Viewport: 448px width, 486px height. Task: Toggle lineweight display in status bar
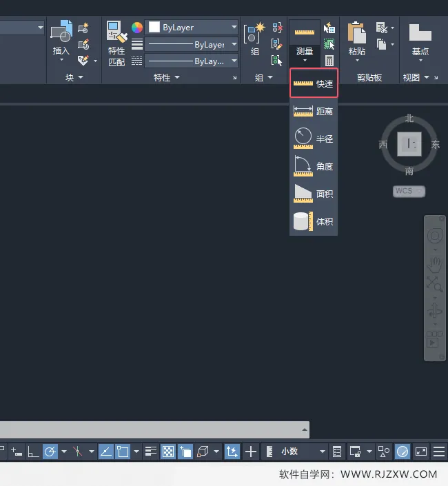[x=151, y=452]
